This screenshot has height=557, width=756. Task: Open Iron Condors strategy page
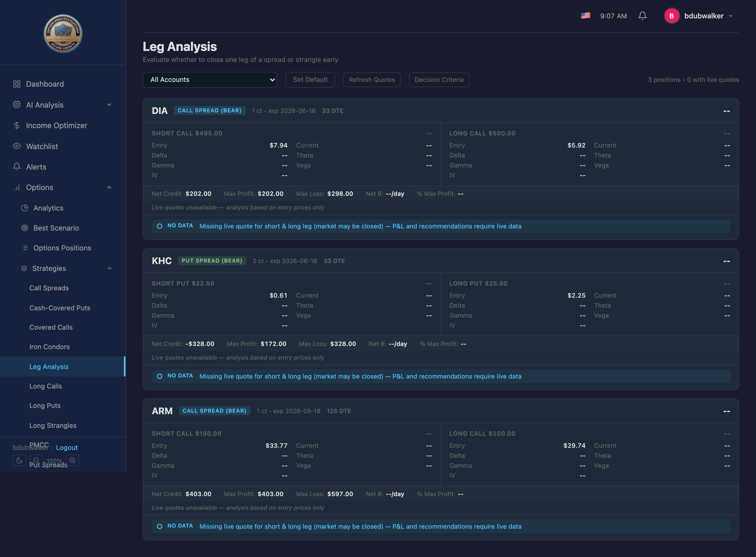point(50,346)
